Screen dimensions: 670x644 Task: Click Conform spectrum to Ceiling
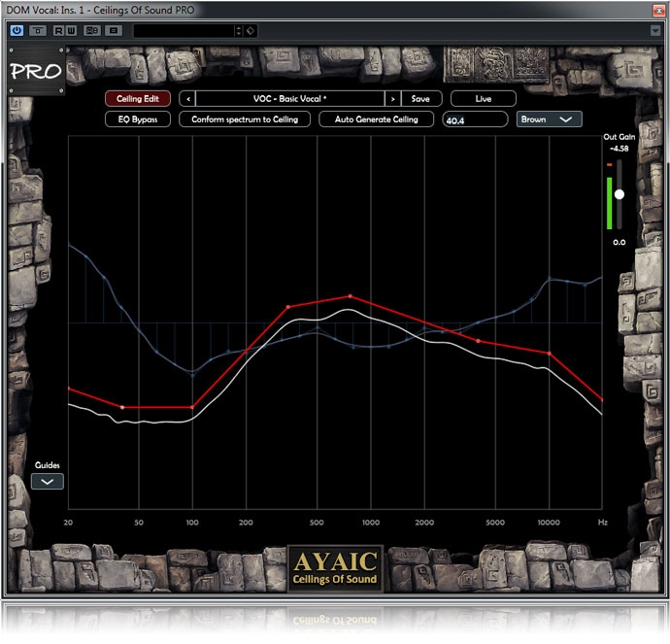[245, 119]
